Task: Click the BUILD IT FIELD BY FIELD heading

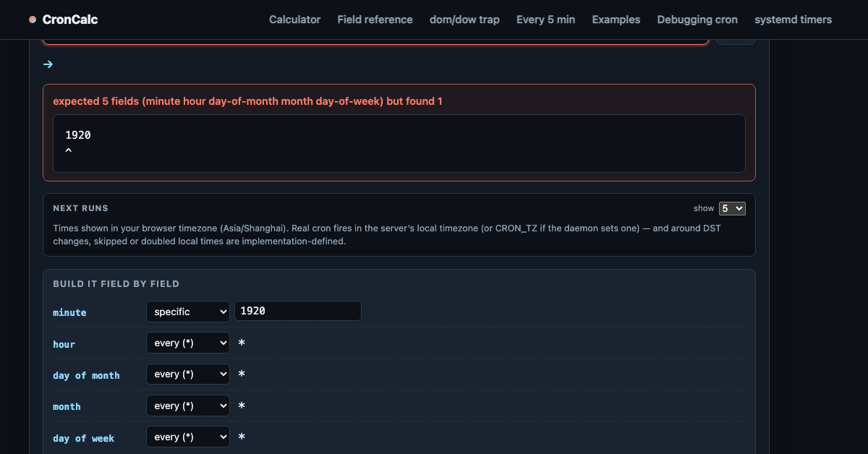Action: tap(116, 284)
